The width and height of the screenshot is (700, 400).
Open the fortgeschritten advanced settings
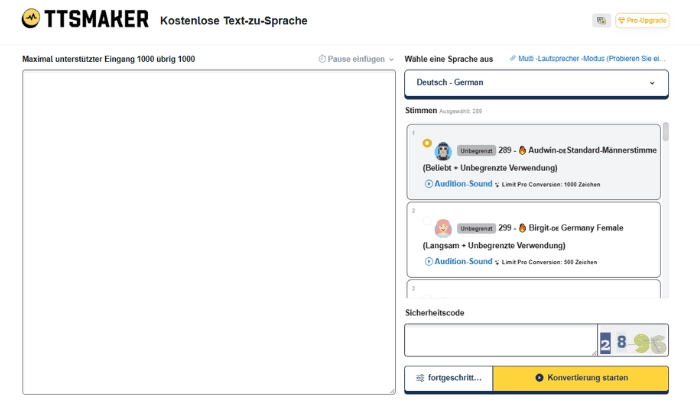coord(448,378)
